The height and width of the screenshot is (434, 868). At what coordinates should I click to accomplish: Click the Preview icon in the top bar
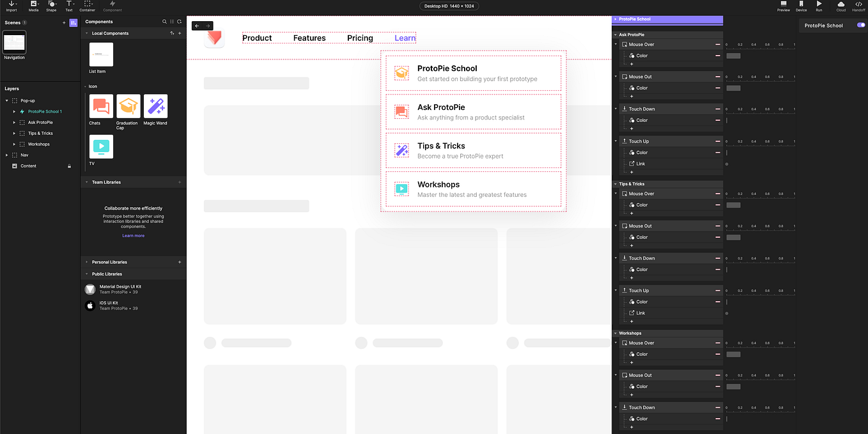(x=783, y=6)
